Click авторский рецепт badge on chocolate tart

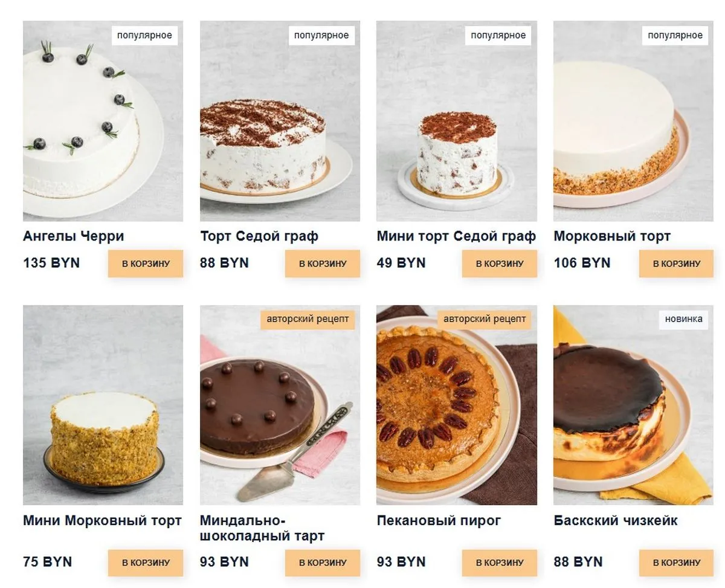[x=308, y=318]
